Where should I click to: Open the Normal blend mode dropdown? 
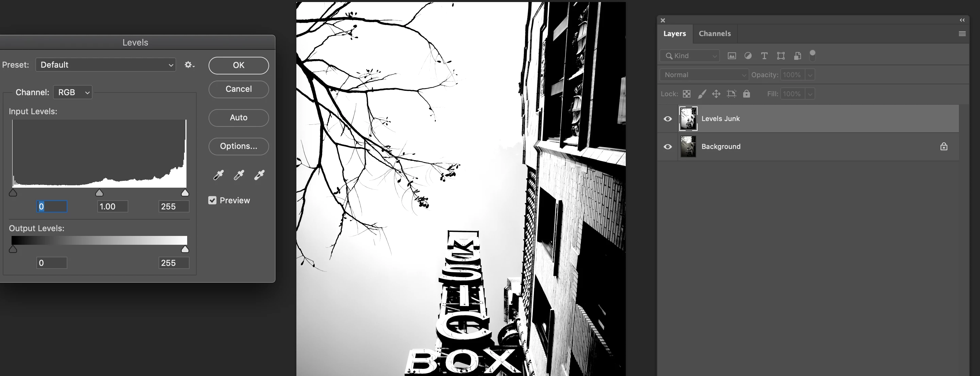click(x=704, y=75)
